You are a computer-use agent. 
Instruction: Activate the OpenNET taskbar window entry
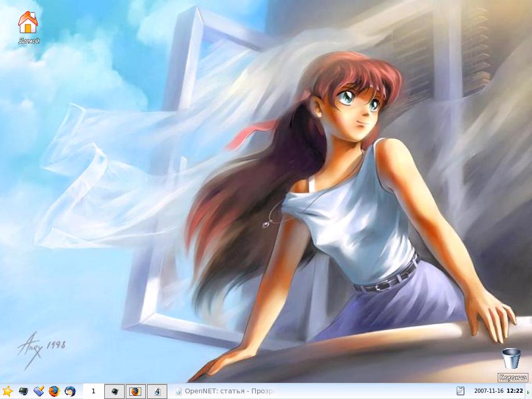coord(224,391)
